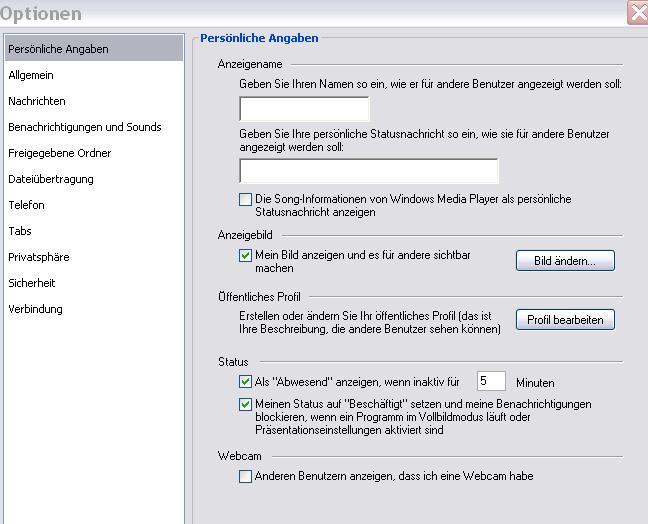
Task: Click the inactive Minuten number field
Action: point(491,381)
